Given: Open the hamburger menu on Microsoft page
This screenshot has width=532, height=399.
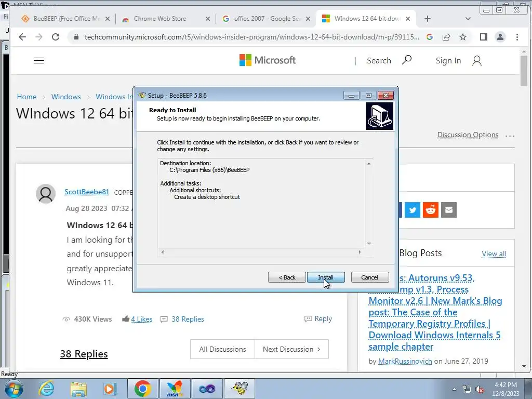Looking at the screenshot, I should click(x=39, y=61).
